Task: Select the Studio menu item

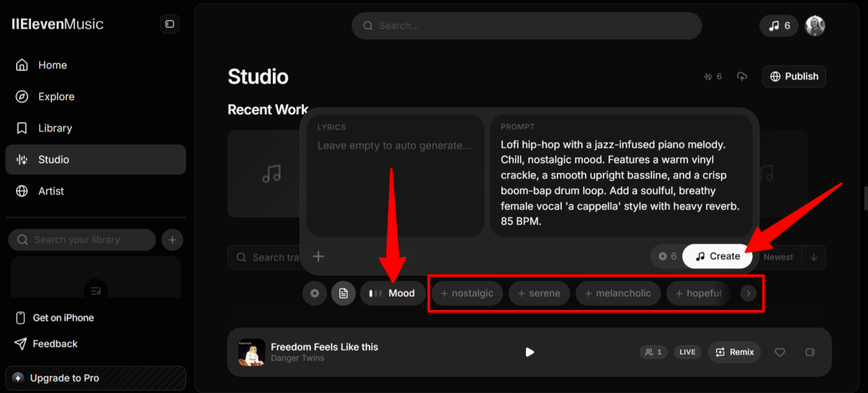Action: point(95,159)
